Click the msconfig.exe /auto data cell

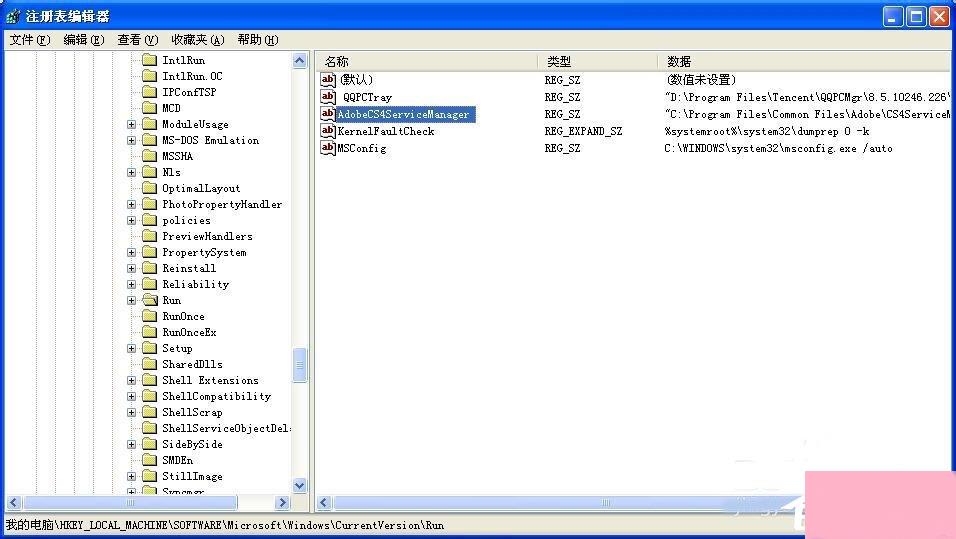coord(779,148)
